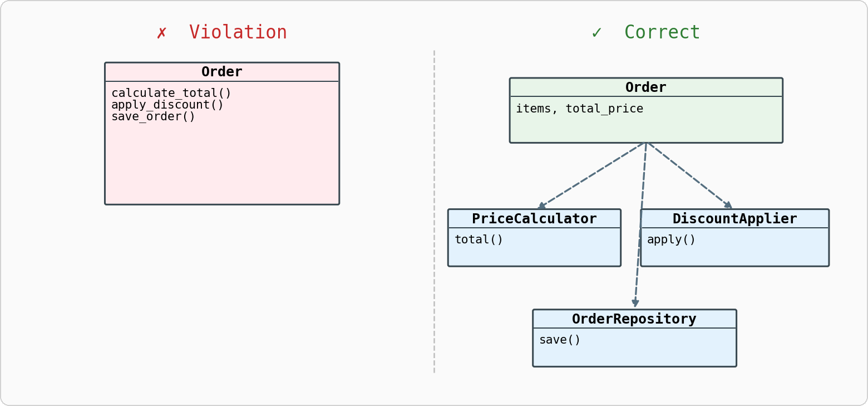Click the save_order() method

pyautogui.click(x=153, y=116)
